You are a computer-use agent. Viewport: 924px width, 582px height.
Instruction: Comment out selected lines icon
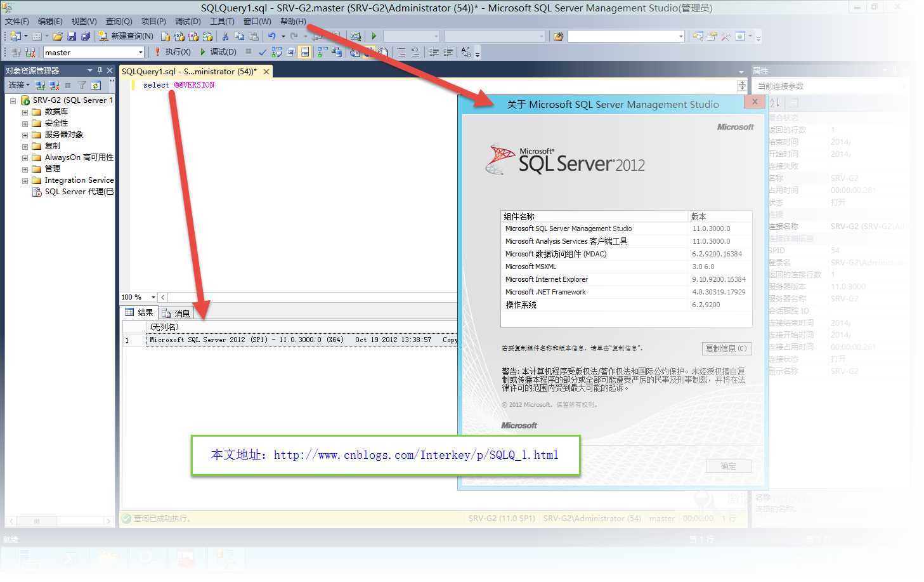[401, 52]
